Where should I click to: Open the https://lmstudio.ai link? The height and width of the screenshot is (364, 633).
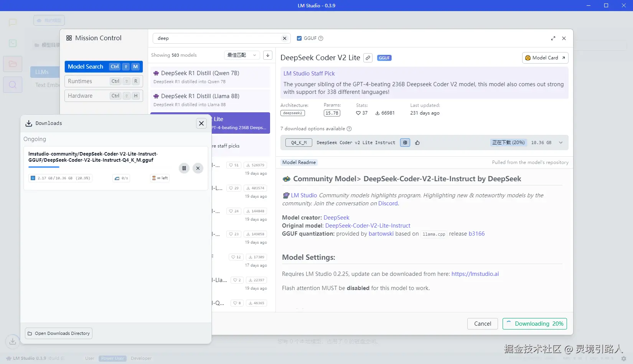point(475,274)
